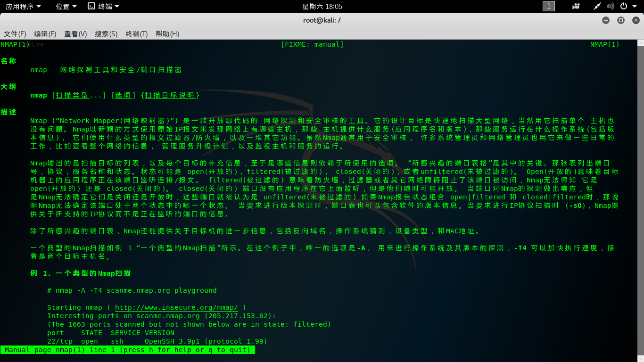Screen dimensions: 644x362
Task: Close the root@kali terminal window
Action: click(x=636, y=20)
